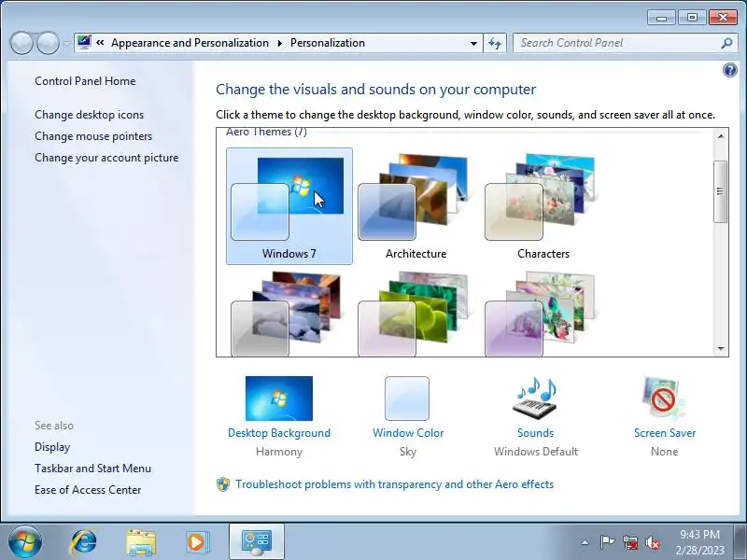
Task: Minimize the Personalization window
Action: tap(661, 18)
